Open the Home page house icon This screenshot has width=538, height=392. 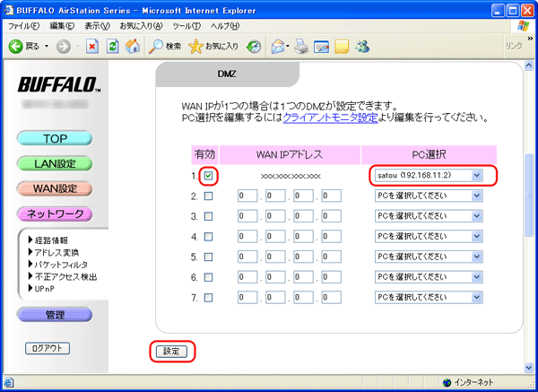(133, 47)
